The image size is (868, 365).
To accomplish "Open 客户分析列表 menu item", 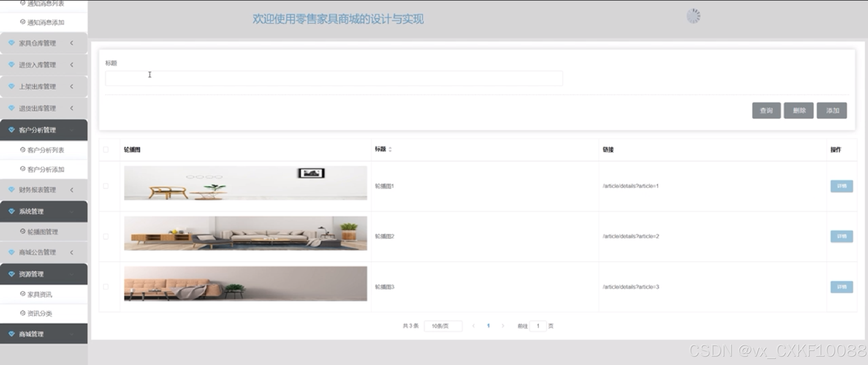I will [46, 150].
